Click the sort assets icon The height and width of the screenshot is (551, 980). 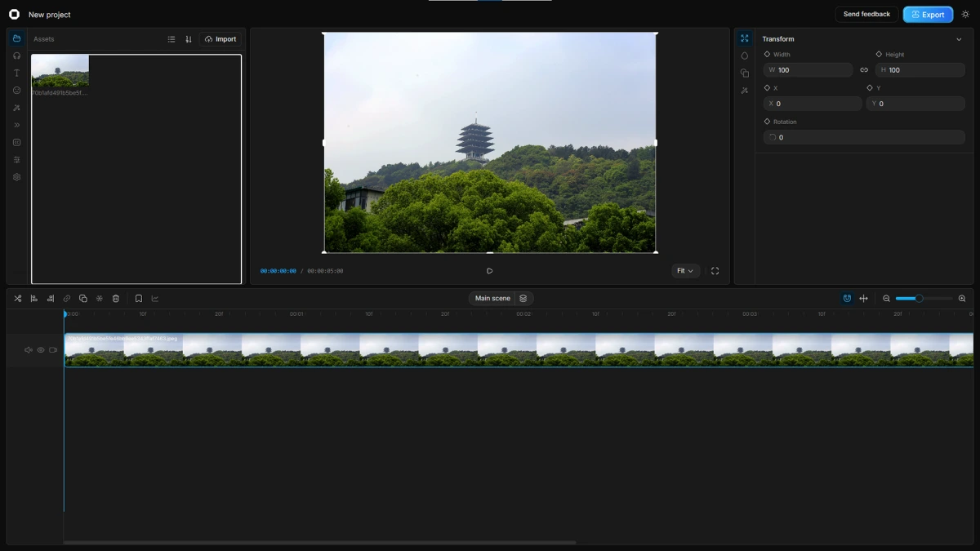(x=189, y=39)
